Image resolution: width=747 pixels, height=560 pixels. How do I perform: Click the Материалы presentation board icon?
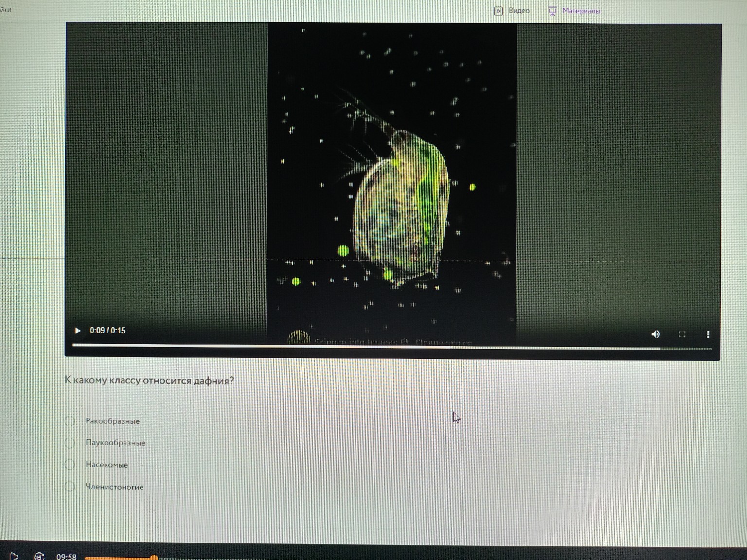click(x=552, y=11)
